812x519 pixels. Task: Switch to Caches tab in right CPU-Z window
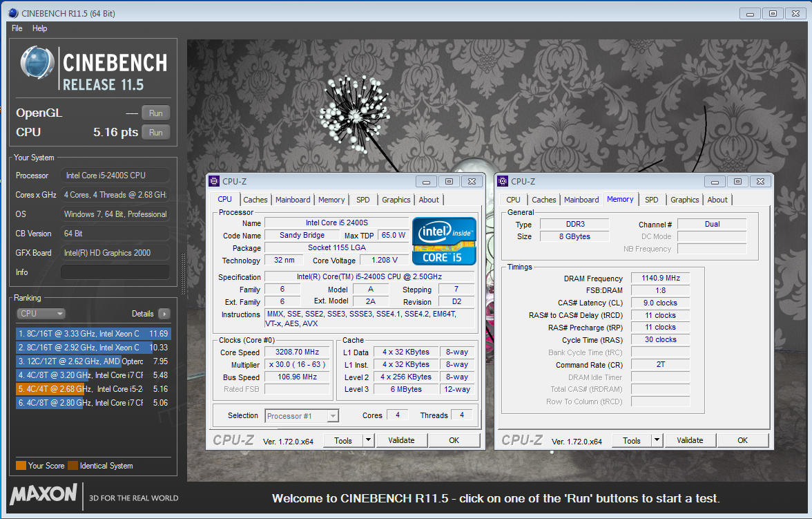click(x=544, y=200)
